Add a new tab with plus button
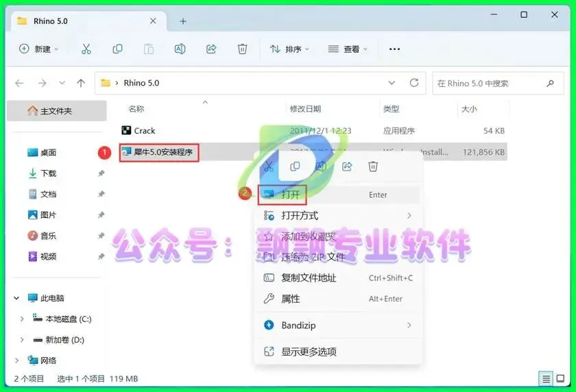Image resolution: width=576 pixels, height=392 pixels. (183, 21)
